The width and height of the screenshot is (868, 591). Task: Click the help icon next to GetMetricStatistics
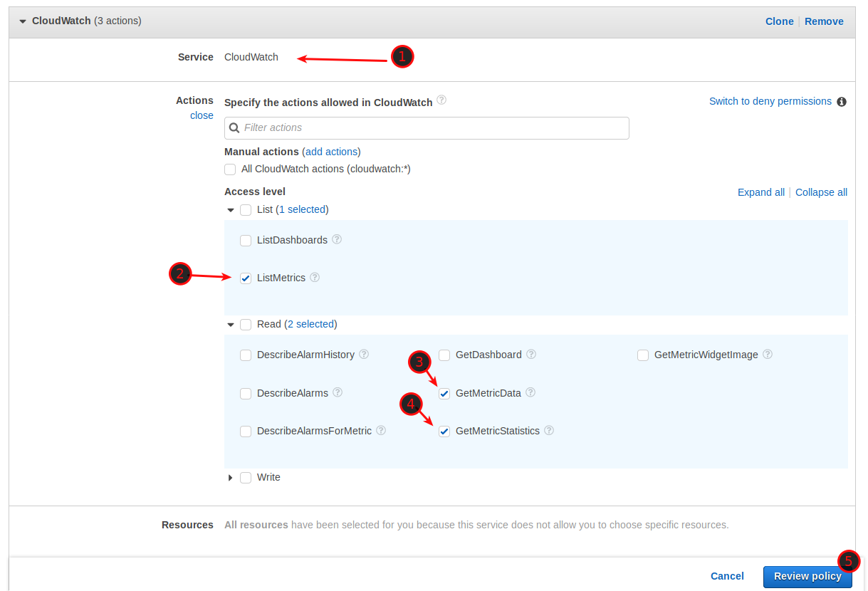pos(549,430)
